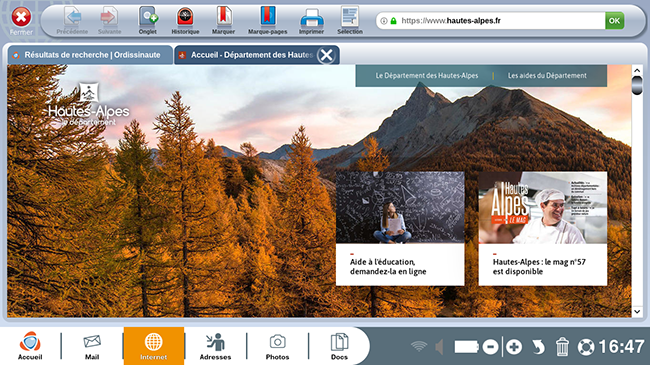
Task: Open the Mail application
Action: [x=92, y=346]
